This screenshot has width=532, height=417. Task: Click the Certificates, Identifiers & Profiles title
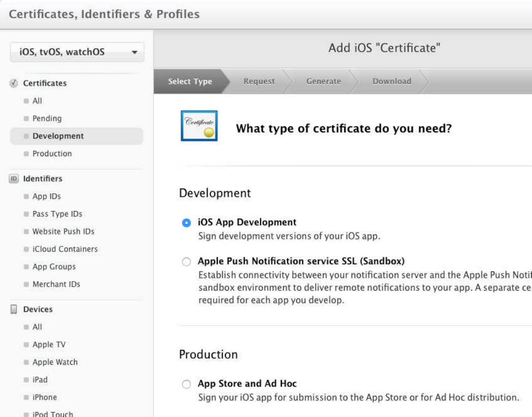(104, 14)
